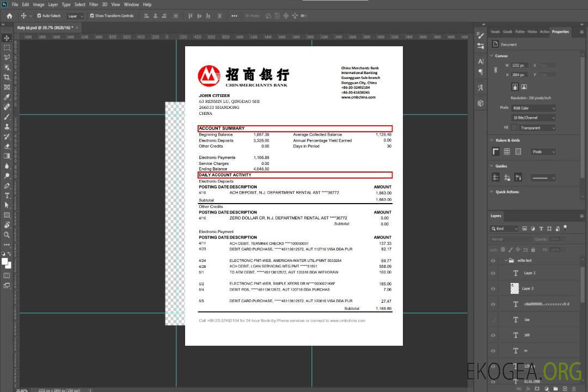Select the Horizontal Type tool
588x392 pixels.
point(7,195)
